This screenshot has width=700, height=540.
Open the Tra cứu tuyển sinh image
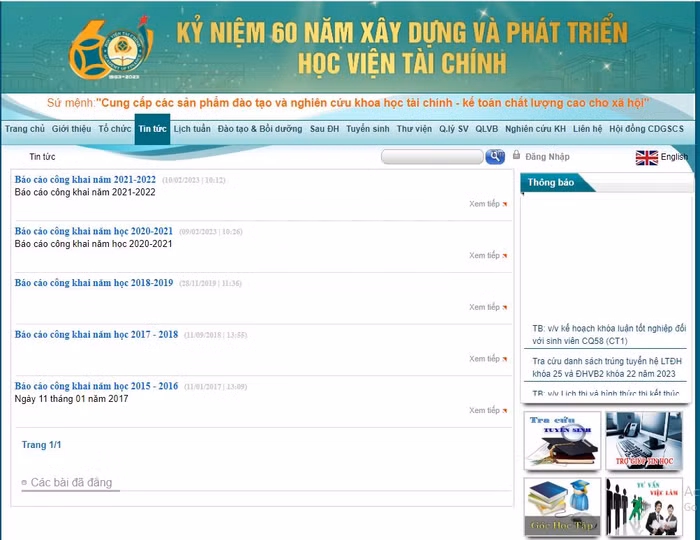[x=562, y=441]
